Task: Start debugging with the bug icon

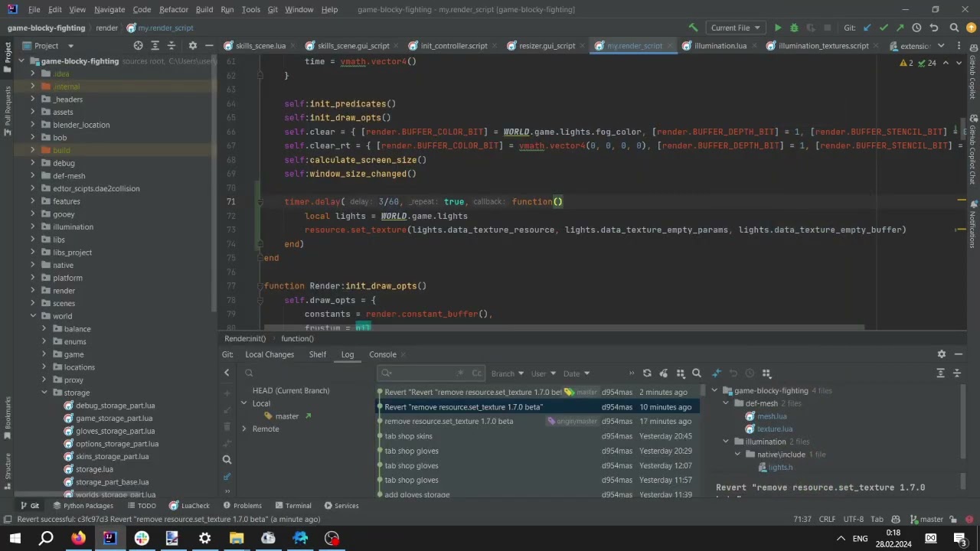Action: [x=794, y=28]
